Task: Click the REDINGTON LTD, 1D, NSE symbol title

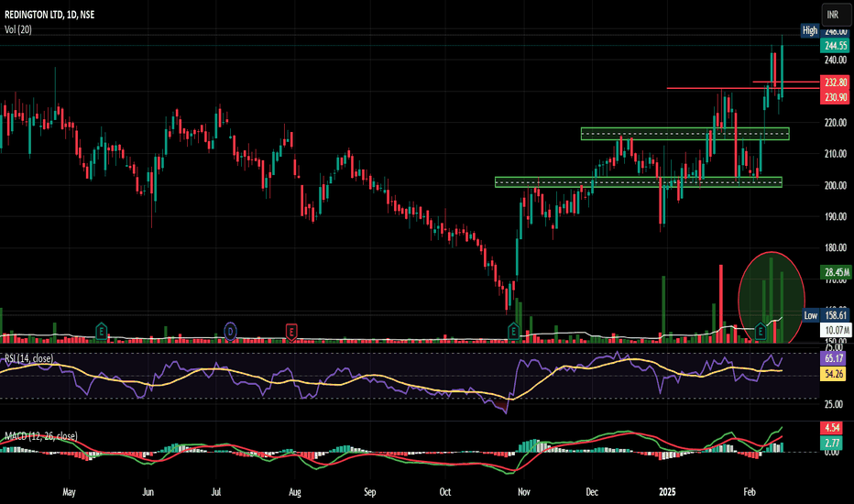Action: (49, 15)
